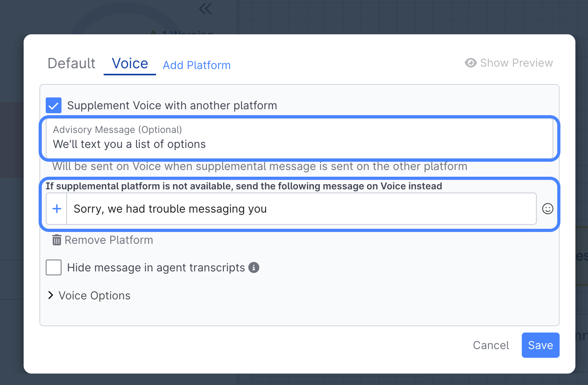
Task: Focus the Advisory Message input field
Action: pyautogui.click(x=300, y=144)
